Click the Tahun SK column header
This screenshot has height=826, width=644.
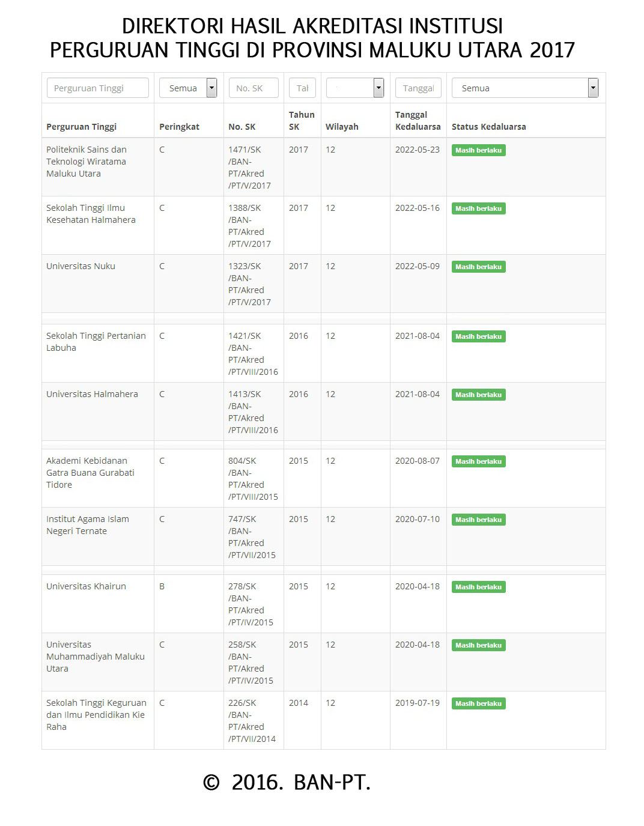click(x=301, y=120)
